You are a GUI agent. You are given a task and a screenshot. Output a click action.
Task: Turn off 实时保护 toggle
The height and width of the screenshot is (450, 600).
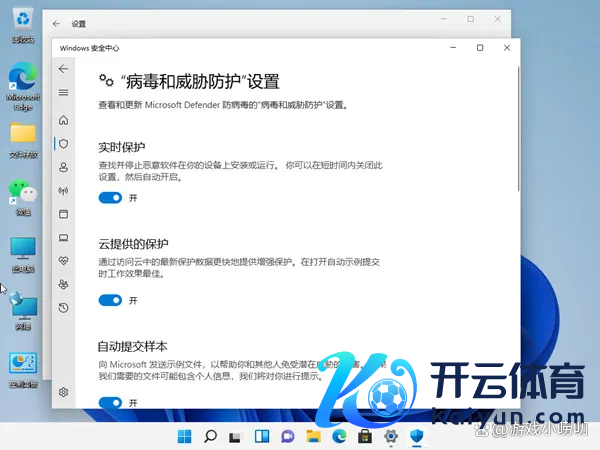(x=110, y=198)
